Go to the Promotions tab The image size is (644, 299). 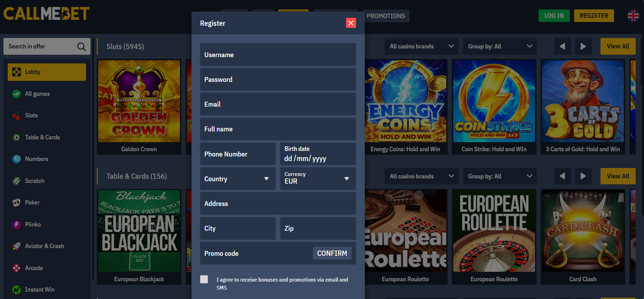point(385,16)
